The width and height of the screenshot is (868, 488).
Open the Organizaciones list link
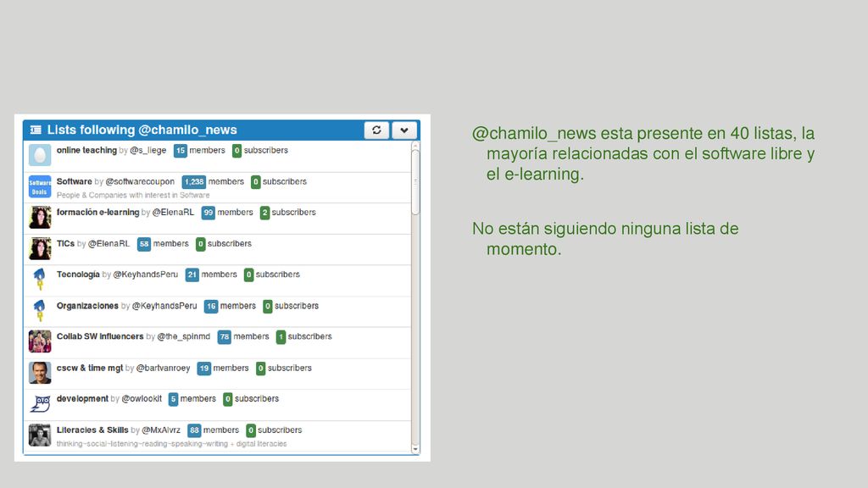point(87,306)
